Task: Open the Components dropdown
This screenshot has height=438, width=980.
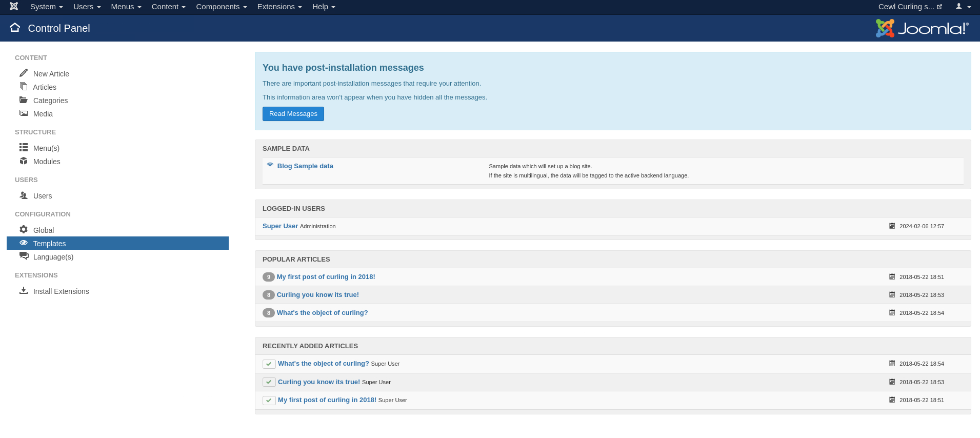Action: [x=222, y=7]
